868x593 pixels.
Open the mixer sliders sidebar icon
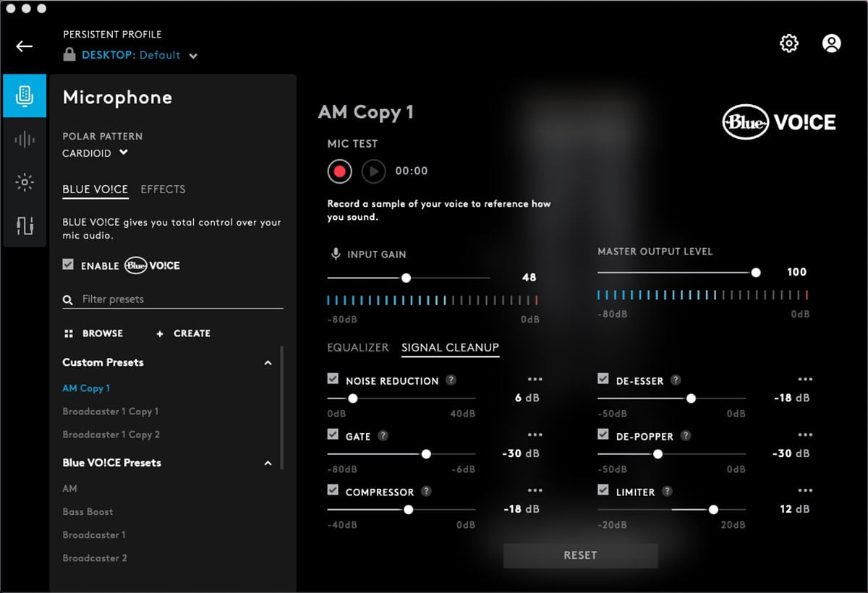coord(25,226)
